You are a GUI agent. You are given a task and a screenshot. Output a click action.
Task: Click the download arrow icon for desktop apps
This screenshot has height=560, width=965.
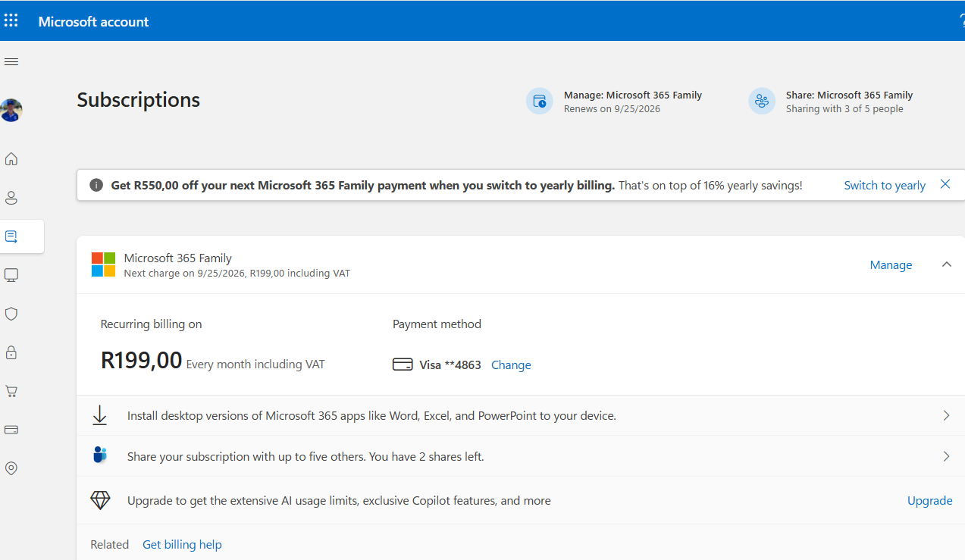coord(99,415)
